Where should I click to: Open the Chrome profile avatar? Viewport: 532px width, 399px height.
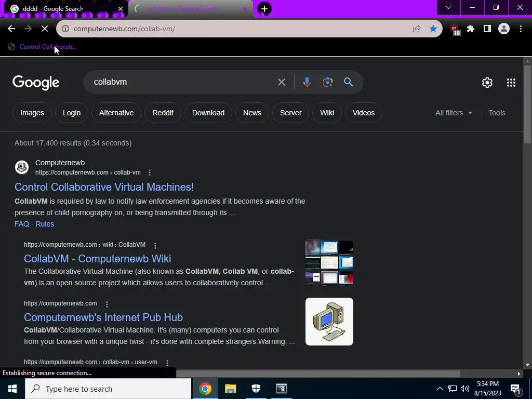tap(504, 29)
